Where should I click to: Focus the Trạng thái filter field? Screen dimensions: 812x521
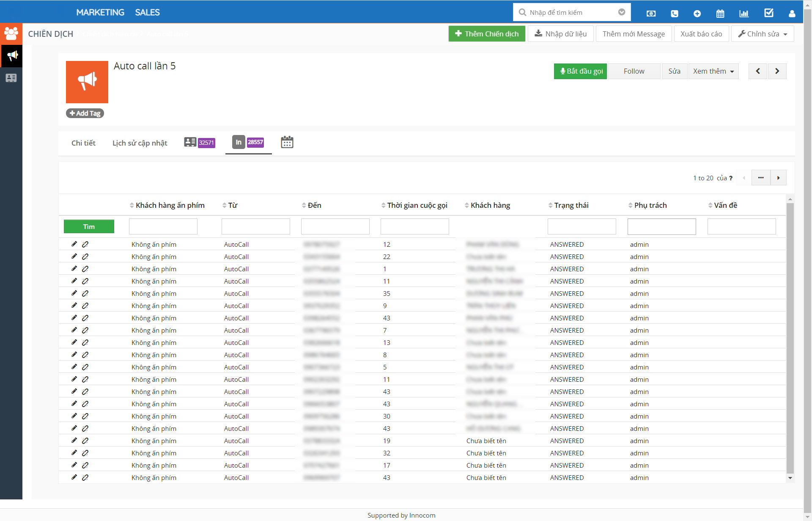(582, 226)
